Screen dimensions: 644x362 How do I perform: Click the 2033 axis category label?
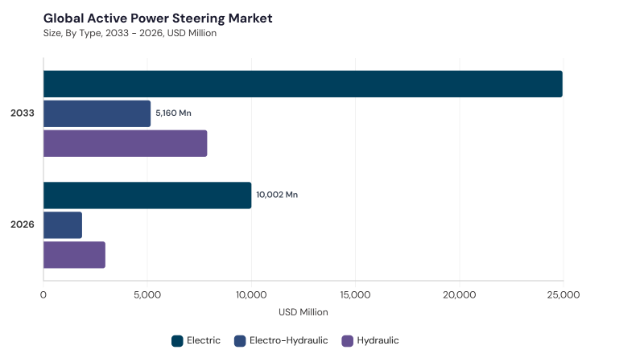23,113
